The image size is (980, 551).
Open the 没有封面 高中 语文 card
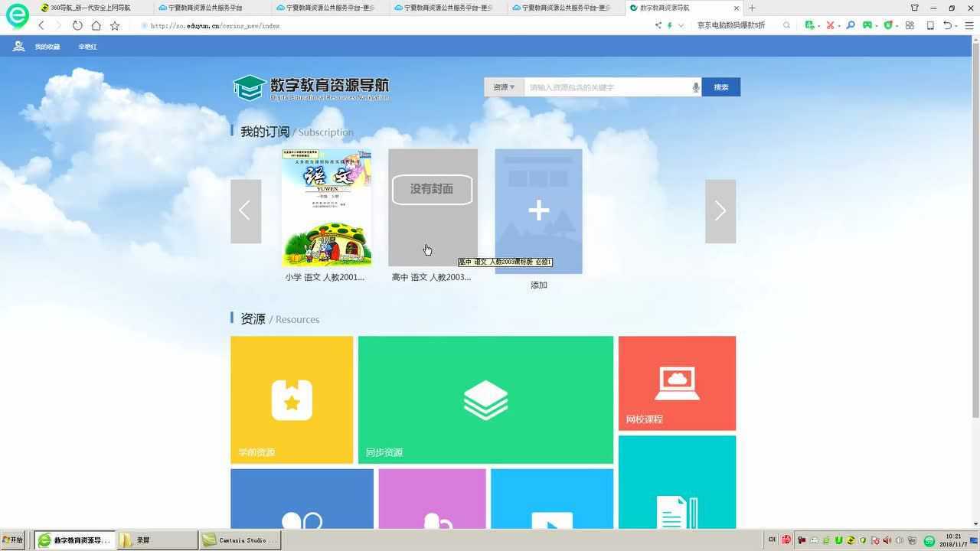click(433, 207)
